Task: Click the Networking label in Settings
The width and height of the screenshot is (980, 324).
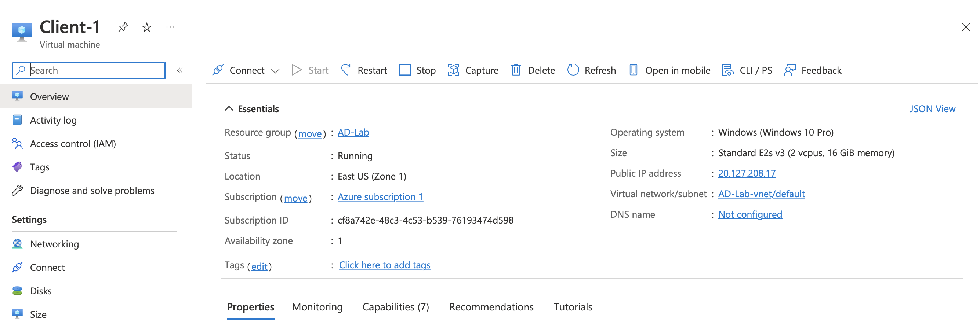Action: [x=54, y=244]
